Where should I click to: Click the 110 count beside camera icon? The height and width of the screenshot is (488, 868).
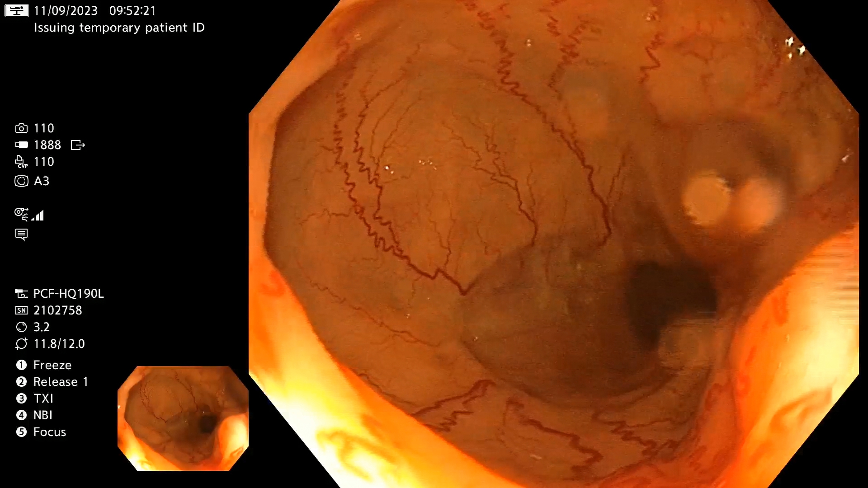click(44, 128)
